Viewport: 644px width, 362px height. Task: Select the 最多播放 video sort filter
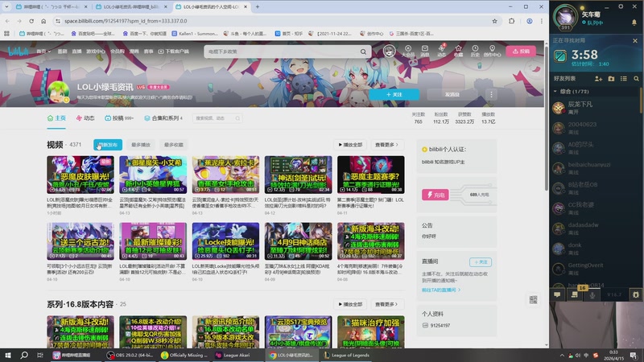click(x=140, y=145)
